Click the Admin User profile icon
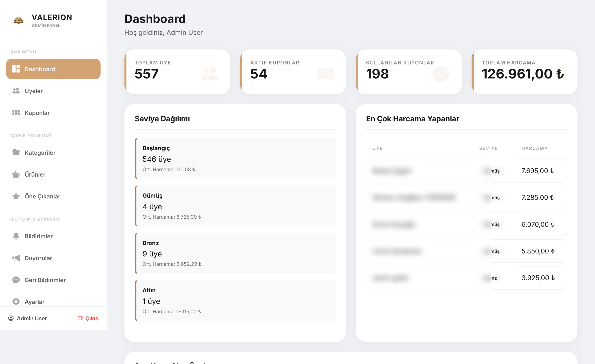595x364 pixels. [x=11, y=318]
